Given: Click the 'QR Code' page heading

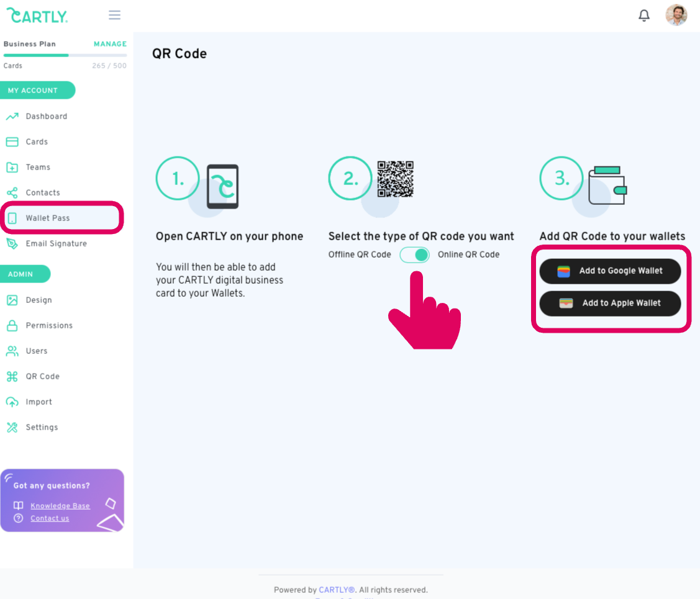Looking at the screenshot, I should [x=180, y=53].
